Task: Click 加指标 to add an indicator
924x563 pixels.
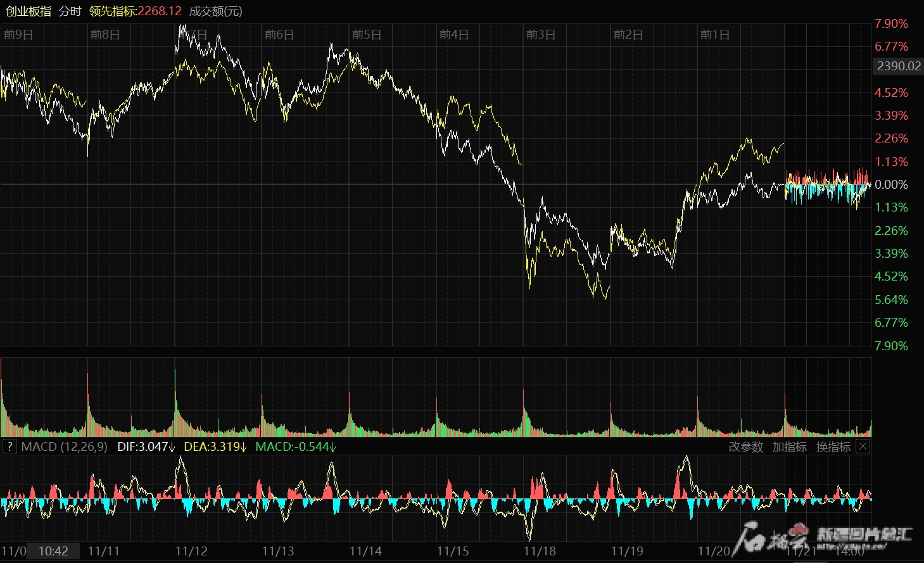Action: tap(790, 446)
